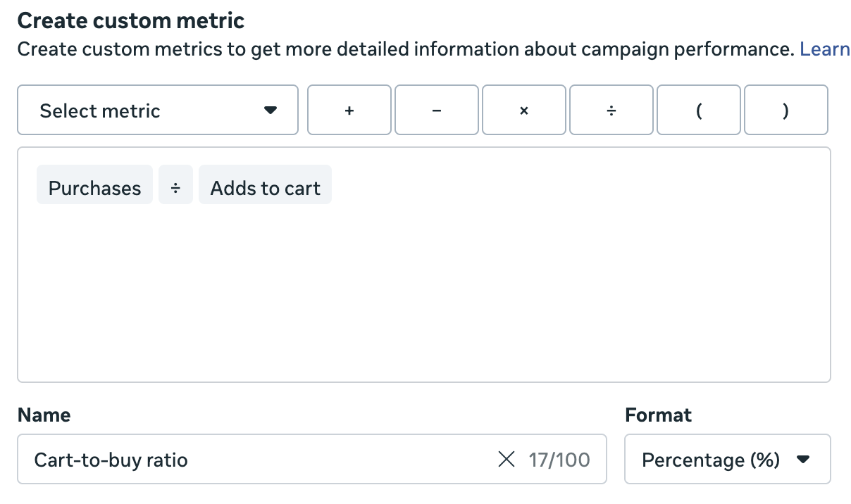Click the caret arrow beside Select metric
851x504 pixels.
tap(270, 111)
